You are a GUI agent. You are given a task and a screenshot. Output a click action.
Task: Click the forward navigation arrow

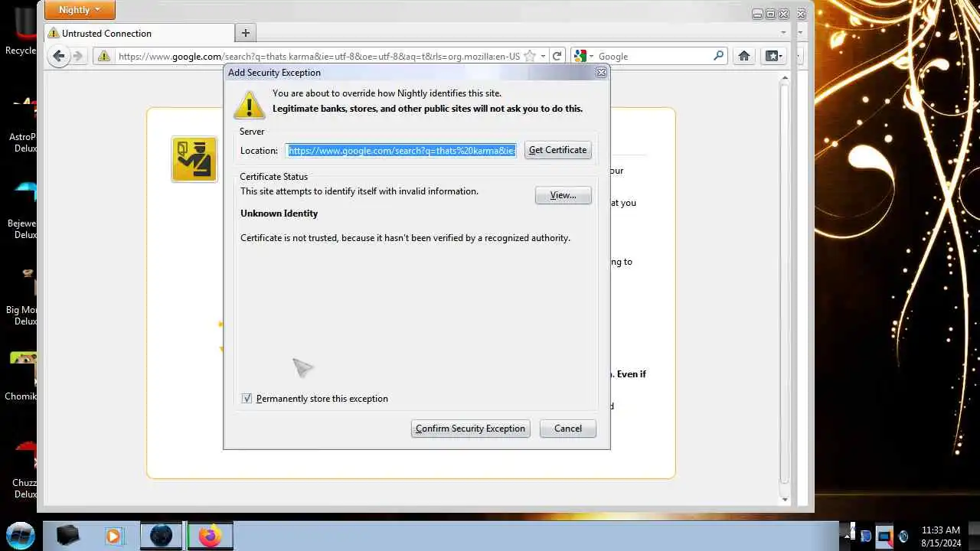(77, 56)
